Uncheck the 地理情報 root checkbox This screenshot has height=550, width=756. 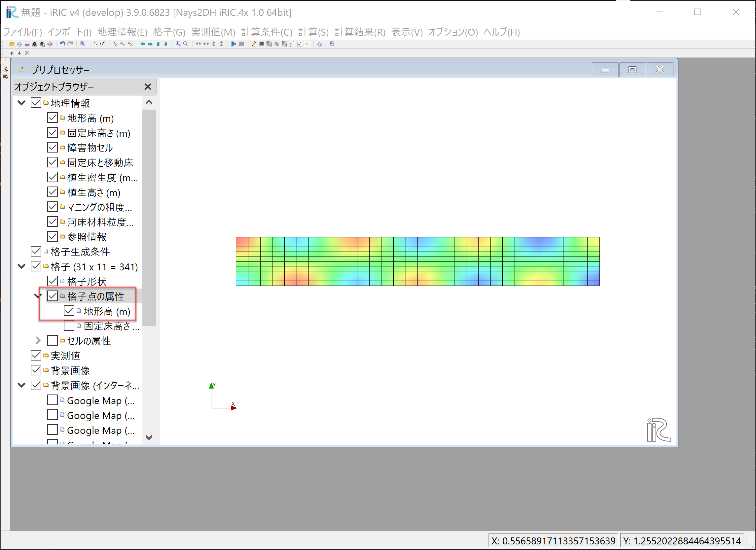tap(36, 103)
